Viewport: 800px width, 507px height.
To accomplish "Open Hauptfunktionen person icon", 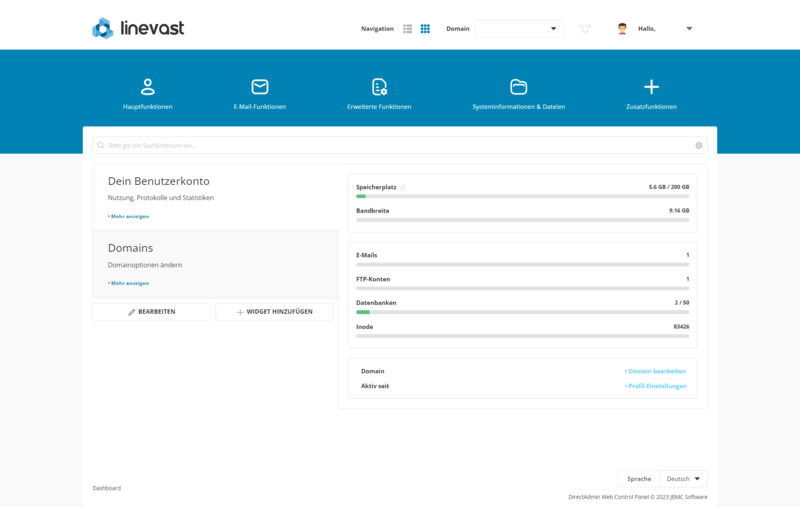I will [x=147, y=87].
